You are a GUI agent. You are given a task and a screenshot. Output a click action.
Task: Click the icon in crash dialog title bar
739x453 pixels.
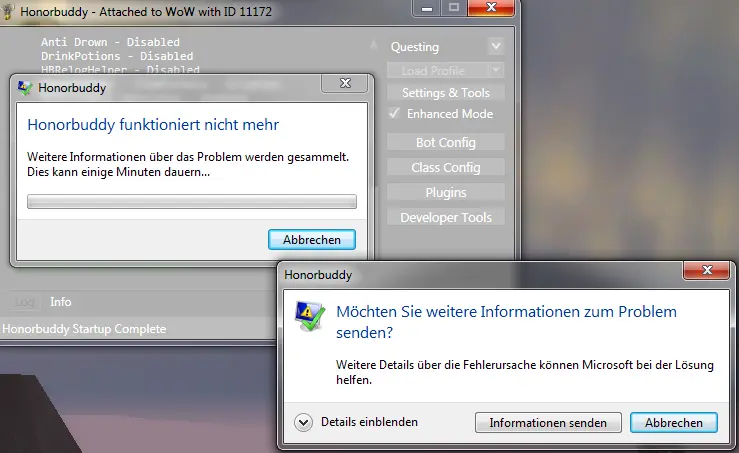point(26,87)
